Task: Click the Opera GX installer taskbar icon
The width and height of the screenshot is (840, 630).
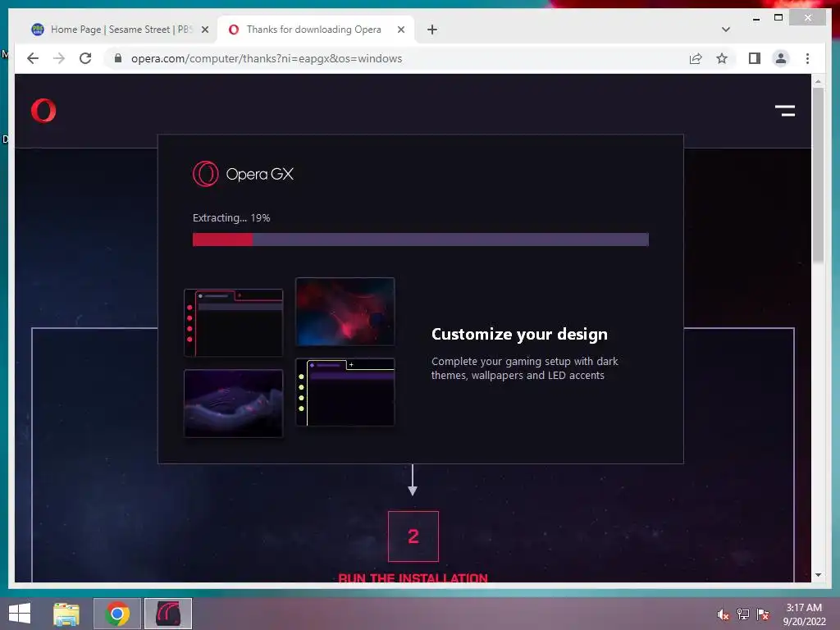Action: point(167,614)
